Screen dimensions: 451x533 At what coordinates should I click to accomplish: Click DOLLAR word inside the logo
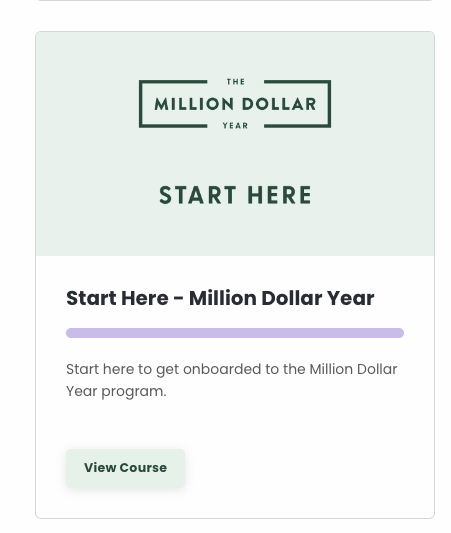point(279,104)
